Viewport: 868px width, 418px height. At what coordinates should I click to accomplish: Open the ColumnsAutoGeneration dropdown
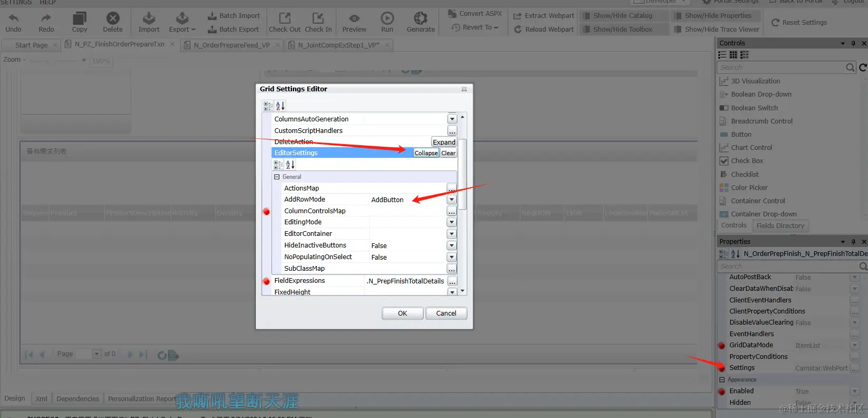(x=452, y=119)
